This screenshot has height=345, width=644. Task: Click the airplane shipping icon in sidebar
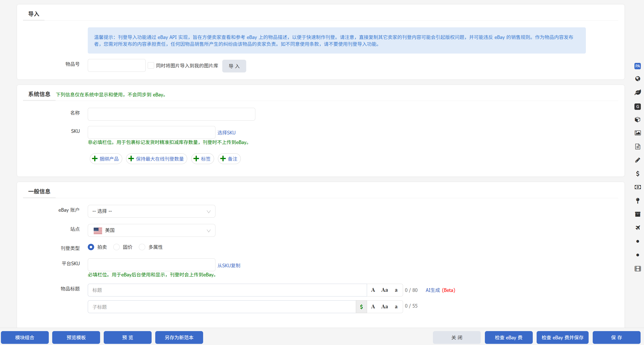[x=637, y=228]
